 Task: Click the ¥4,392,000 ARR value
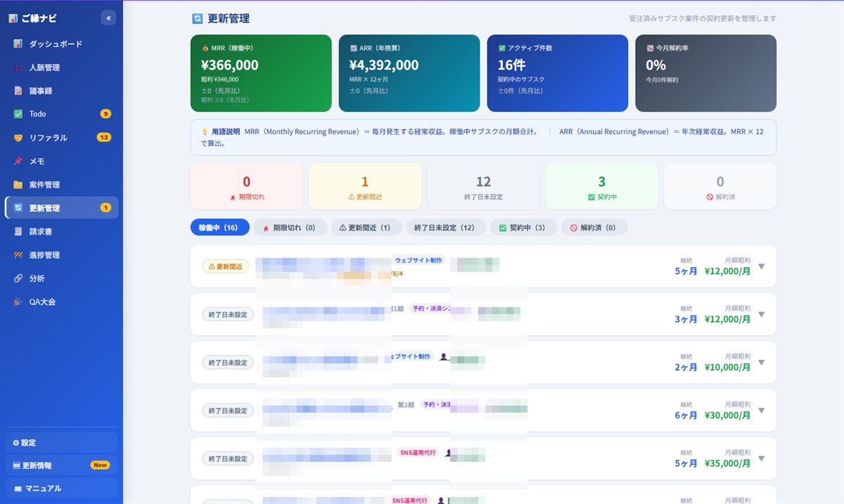(x=384, y=65)
